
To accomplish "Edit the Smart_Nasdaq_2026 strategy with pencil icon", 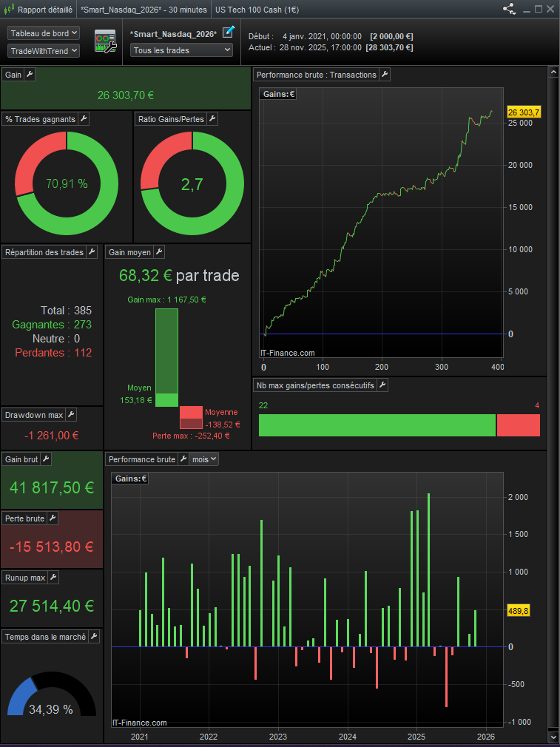I will coord(229,32).
